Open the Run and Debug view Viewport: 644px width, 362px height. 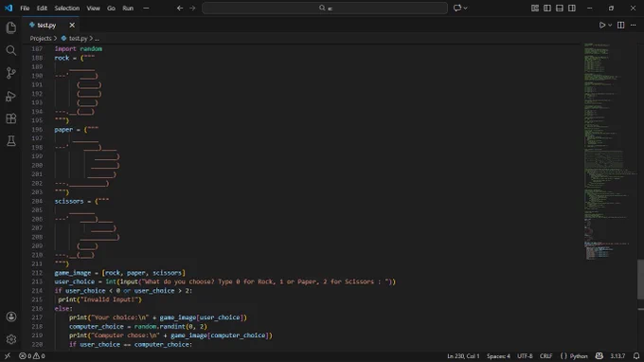coord(11,96)
